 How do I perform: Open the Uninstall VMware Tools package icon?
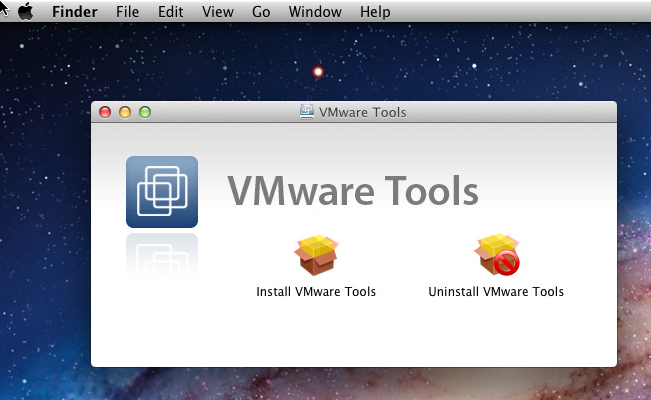497,254
